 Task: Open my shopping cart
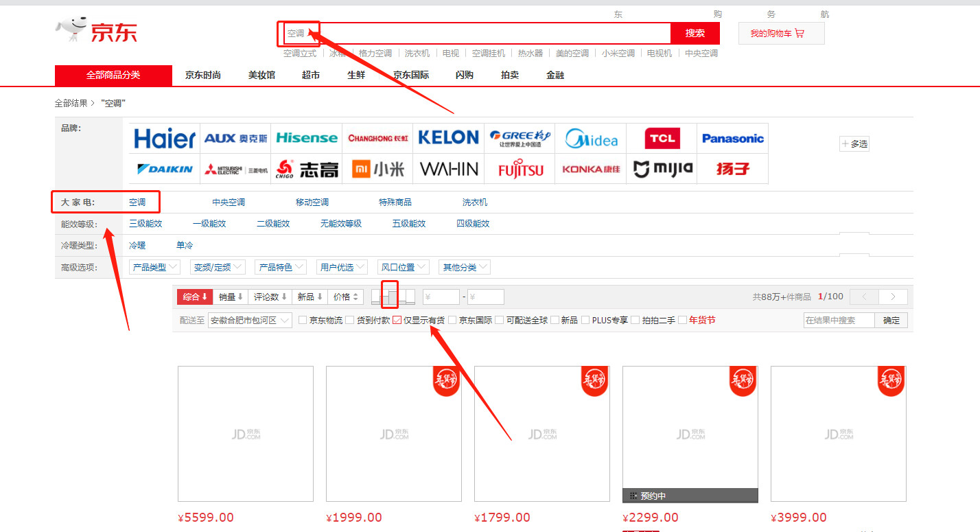pos(782,33)
